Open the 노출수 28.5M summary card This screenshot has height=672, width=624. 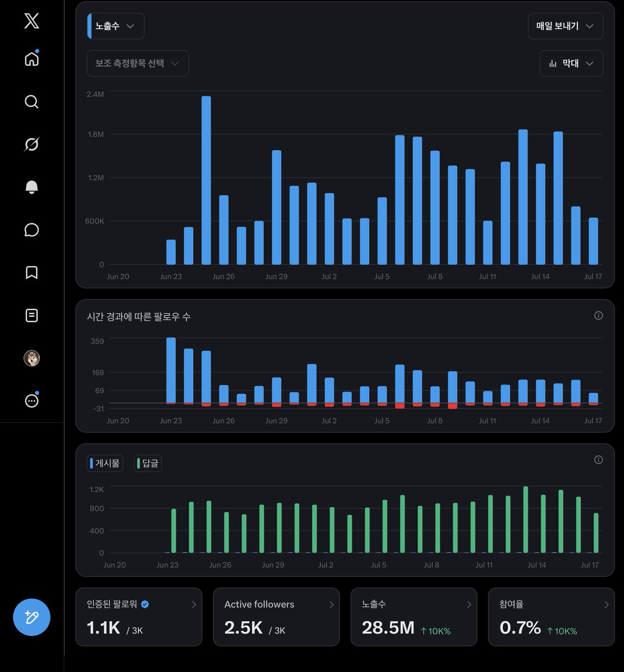point(414,617)
